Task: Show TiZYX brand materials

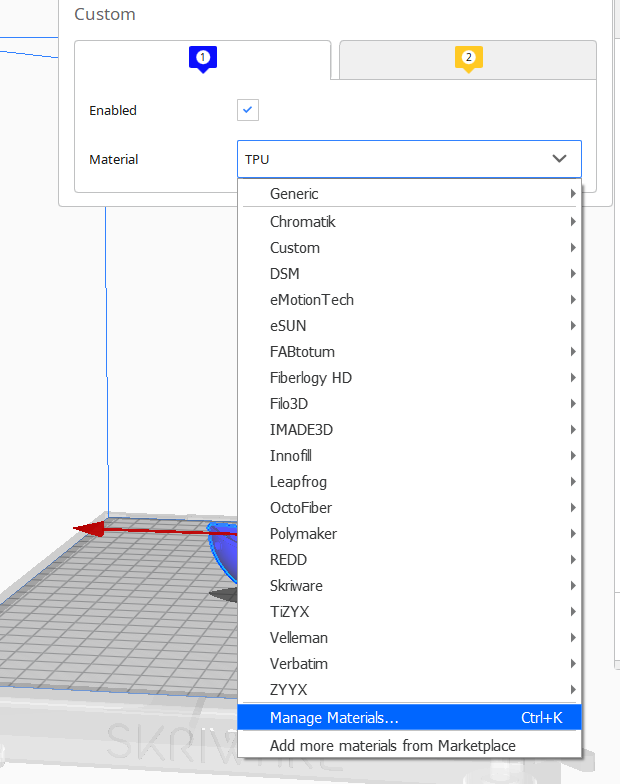Action: (409, 612)
